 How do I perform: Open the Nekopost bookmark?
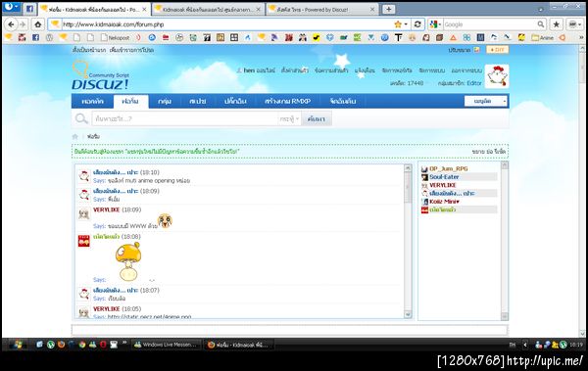116,37
